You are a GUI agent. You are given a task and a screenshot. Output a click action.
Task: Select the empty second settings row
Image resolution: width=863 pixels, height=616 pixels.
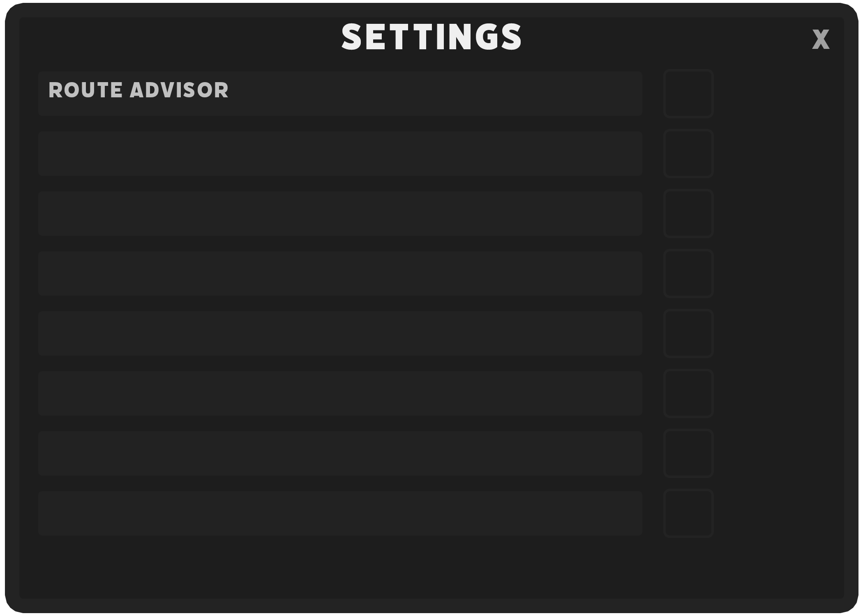tap(340, 154)
